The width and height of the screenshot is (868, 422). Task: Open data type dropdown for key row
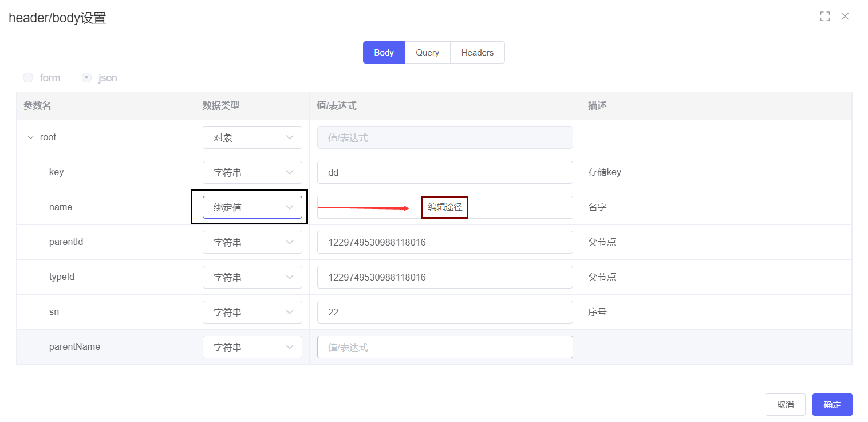click(252, 172)
